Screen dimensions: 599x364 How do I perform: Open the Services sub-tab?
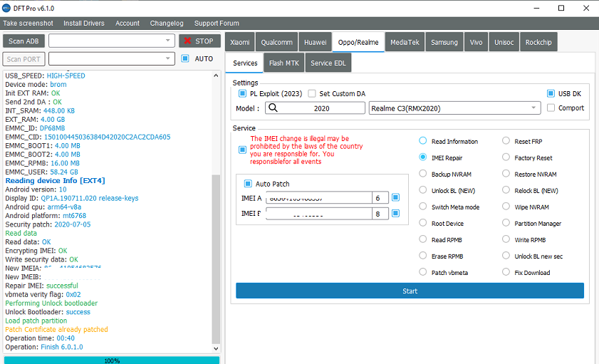click(245, 63)
